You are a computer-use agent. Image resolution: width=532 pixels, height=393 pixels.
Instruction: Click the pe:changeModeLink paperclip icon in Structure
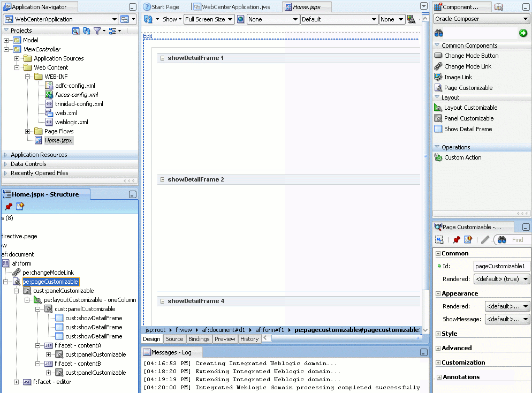(x=16, y=273)
